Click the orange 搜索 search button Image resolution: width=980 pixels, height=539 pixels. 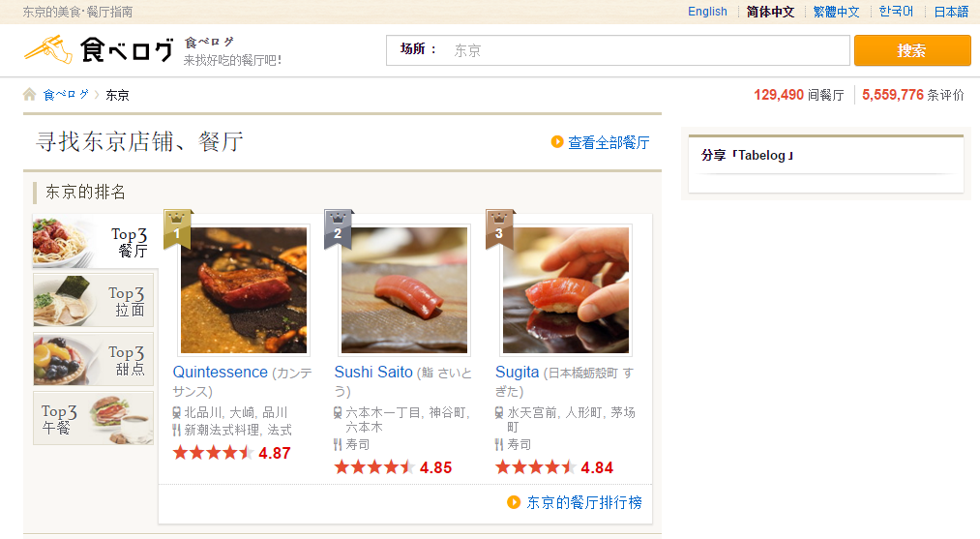click(912, 50)
